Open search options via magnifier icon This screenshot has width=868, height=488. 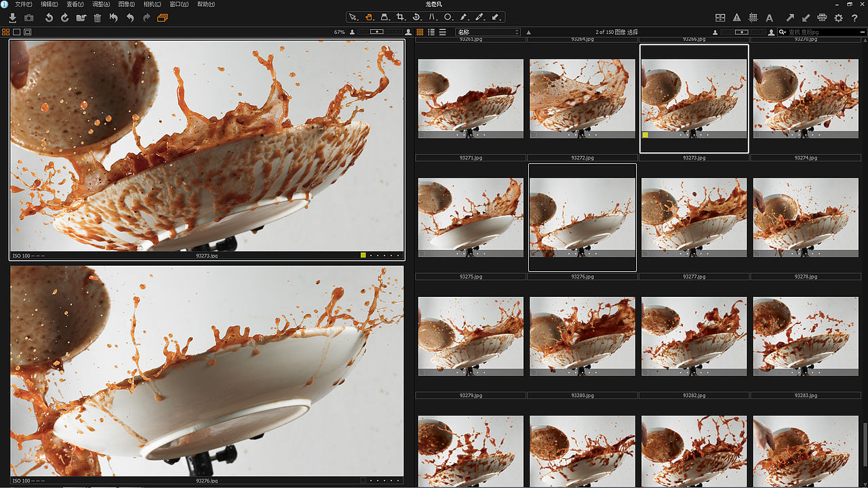(782, 32)
